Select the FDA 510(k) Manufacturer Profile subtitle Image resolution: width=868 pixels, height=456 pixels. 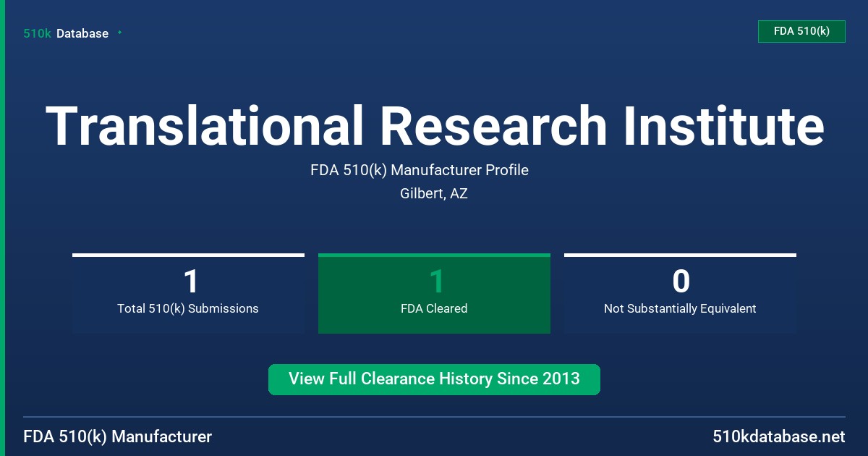click(420, 170)
